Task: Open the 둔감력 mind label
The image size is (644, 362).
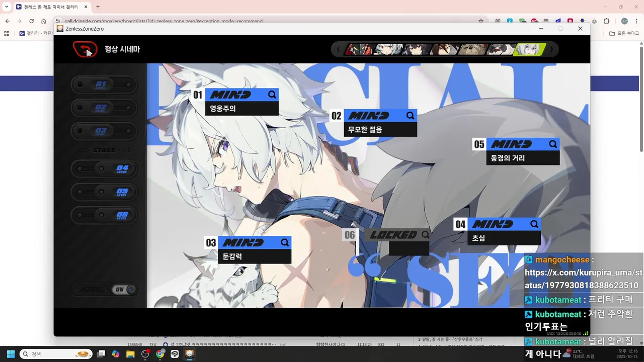Action: [255, 257]
